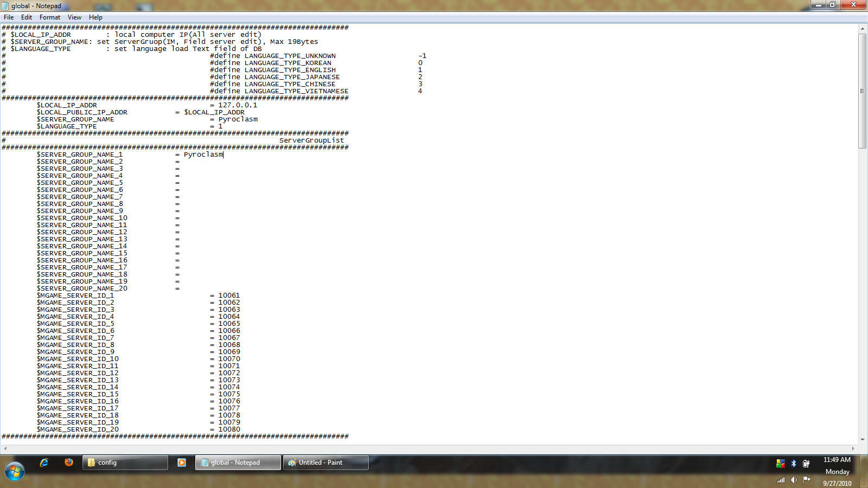Open the Edit menu
The width and height of the screenshot is (868, 488).
27,17
